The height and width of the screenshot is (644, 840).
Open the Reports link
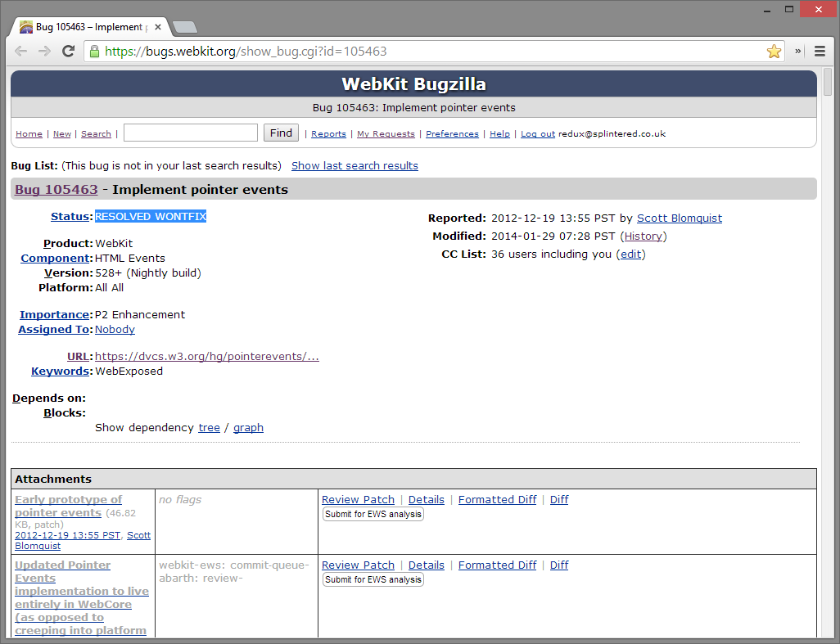coord(328,134)
